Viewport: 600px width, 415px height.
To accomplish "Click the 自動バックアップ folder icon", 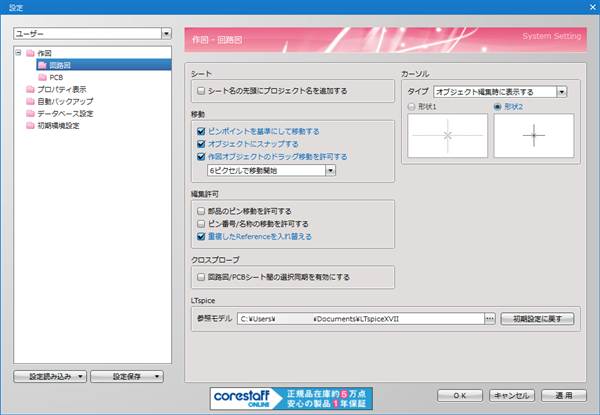I will point(30,101).
